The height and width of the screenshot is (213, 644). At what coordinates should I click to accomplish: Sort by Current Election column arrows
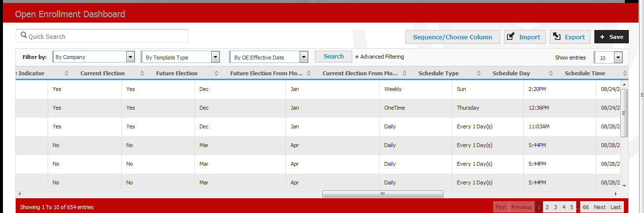click(142, 73)
